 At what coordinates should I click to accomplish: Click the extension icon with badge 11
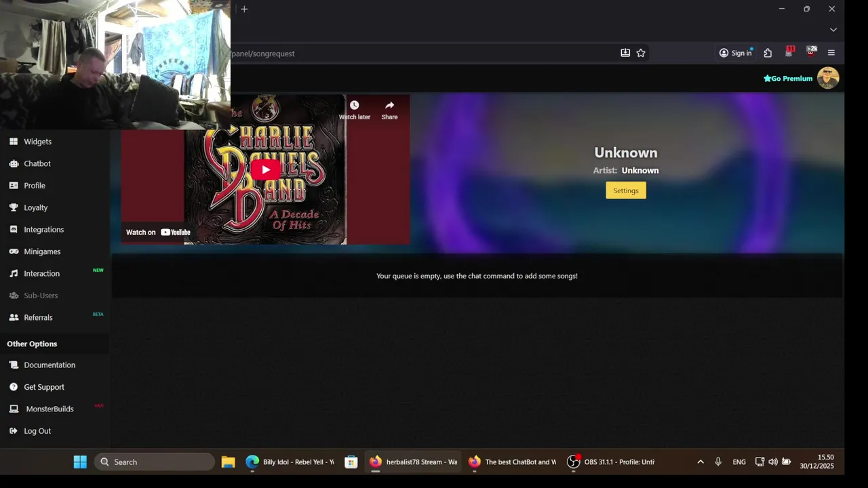point(789,52)
